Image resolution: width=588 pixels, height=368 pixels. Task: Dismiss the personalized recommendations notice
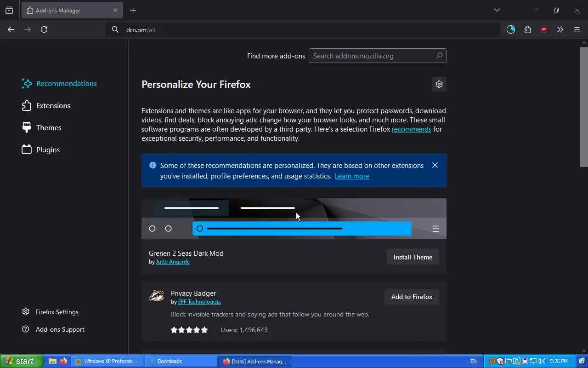(x=435, y=165)
